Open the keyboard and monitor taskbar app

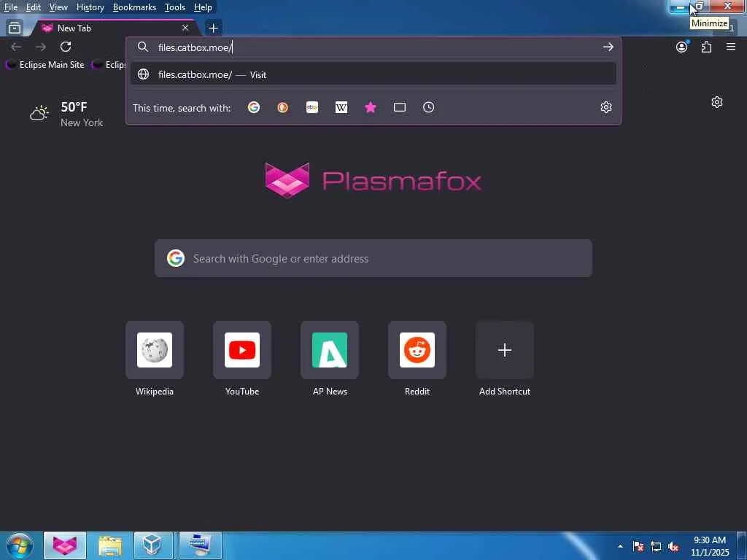[x=200, y=545]
